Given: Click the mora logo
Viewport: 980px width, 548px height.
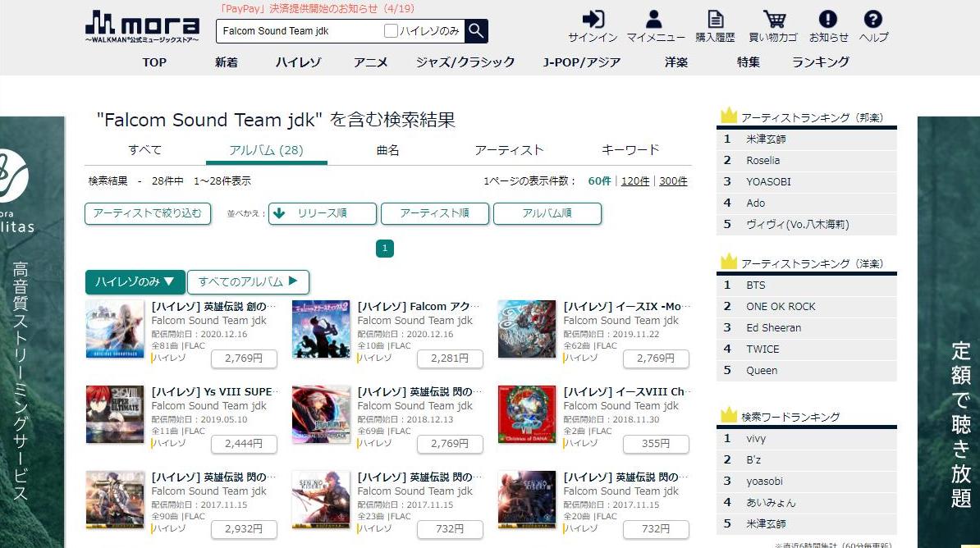Looking at the screenshot, I should (142, 26).
